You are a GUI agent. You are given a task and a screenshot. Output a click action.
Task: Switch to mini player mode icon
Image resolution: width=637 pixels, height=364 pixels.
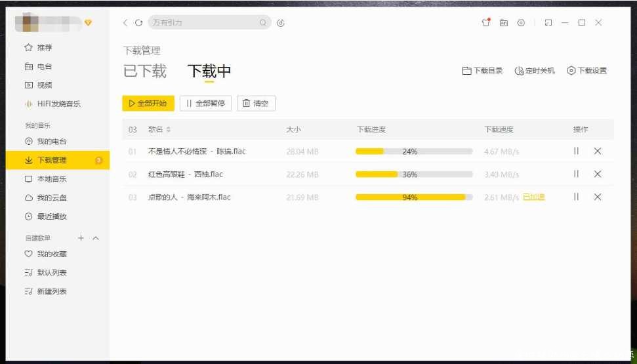pyautogui.click(x=548, y=23)
